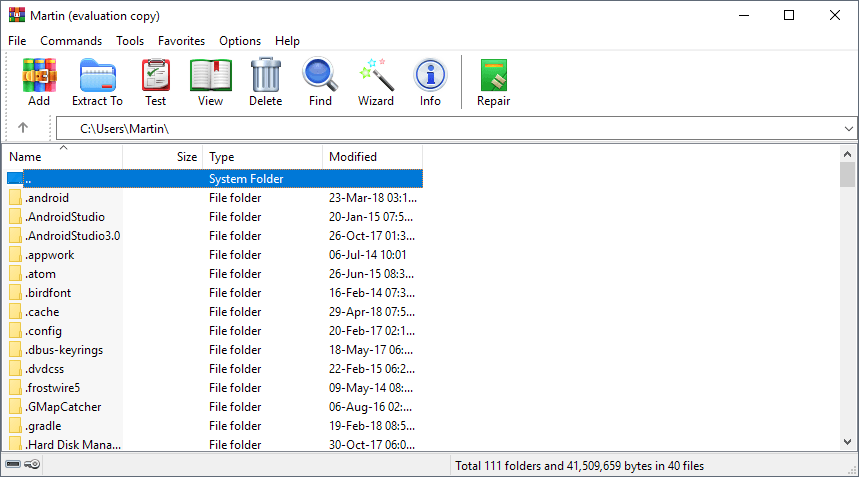This screenshot has height=477, width=859.
Task: Select the .dvdcss folder name
Action: click(44, 369)
